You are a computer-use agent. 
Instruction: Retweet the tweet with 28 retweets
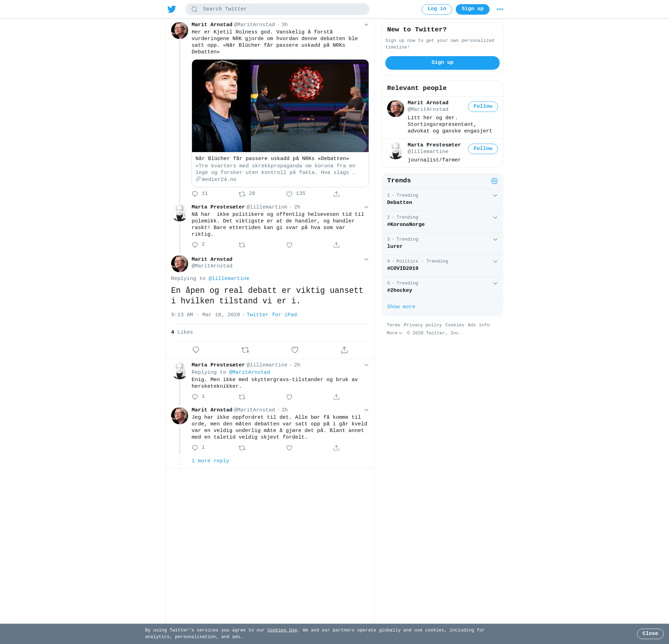click(242, 194)
